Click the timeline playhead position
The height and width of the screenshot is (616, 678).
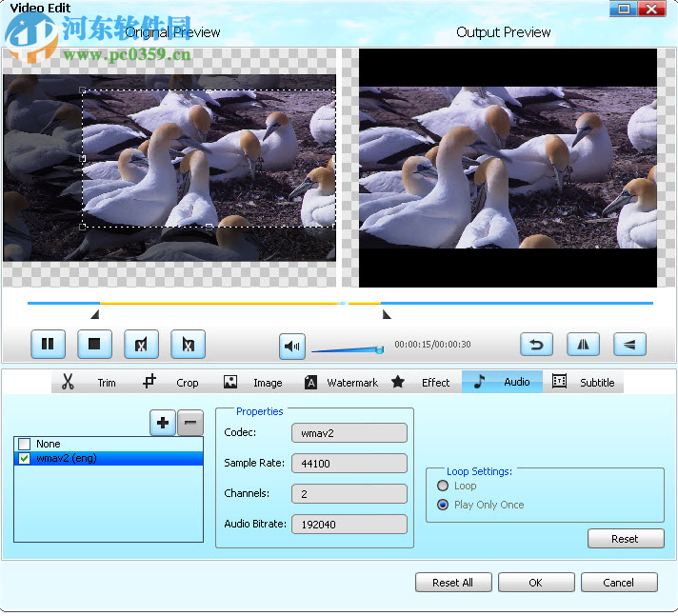(344, 304)
